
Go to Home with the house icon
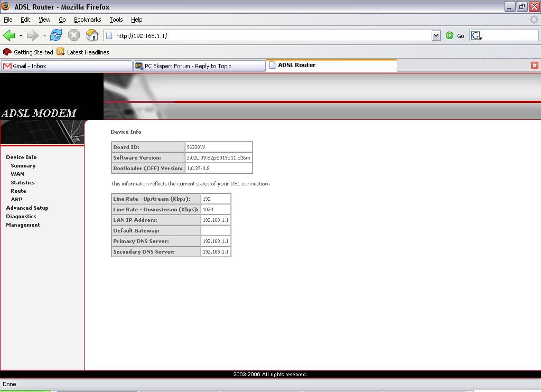[x=92, y=35]
